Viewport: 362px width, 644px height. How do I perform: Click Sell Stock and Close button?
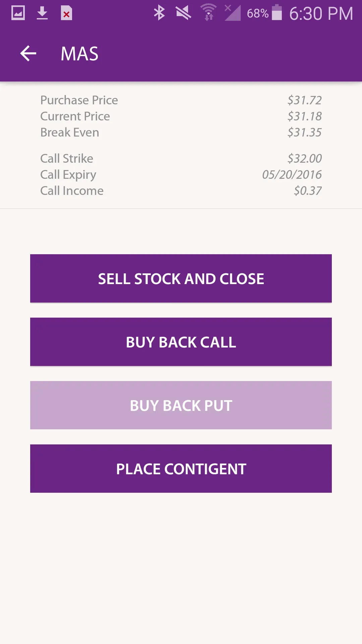181,278
